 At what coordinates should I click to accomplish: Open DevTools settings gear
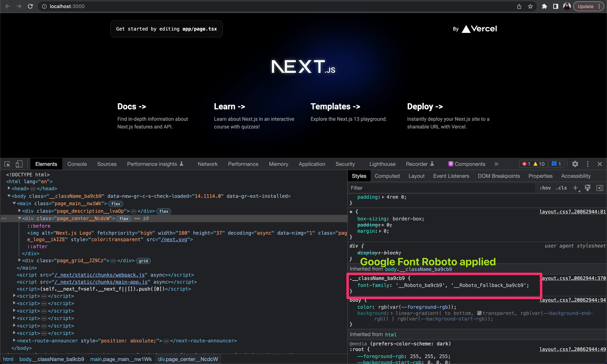(575, 164)
